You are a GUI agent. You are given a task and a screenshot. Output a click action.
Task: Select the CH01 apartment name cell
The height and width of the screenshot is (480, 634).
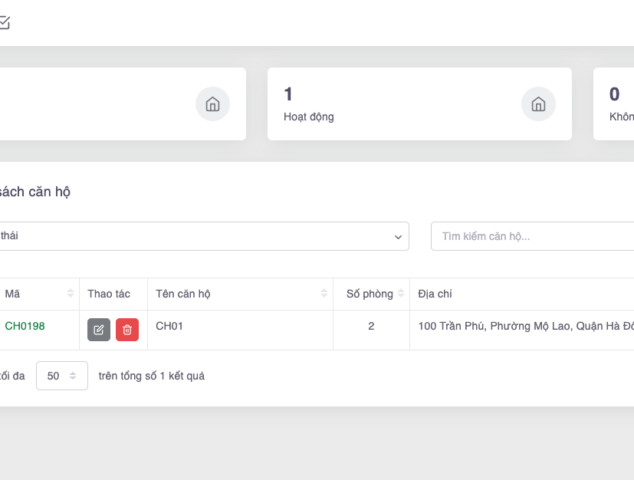pyautogui.click(x=170, y=326)
